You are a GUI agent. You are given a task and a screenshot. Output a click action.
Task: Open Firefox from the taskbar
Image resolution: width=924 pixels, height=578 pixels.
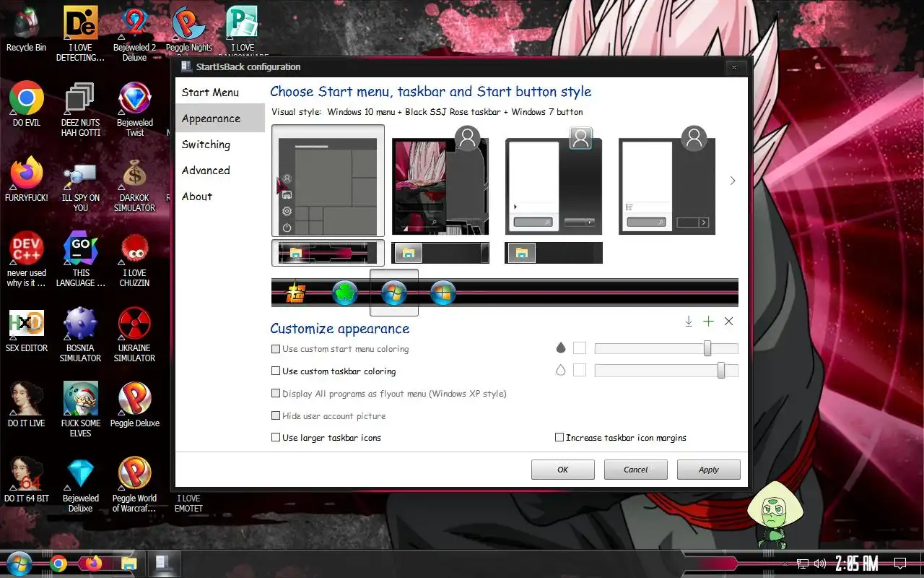[93, 564]
